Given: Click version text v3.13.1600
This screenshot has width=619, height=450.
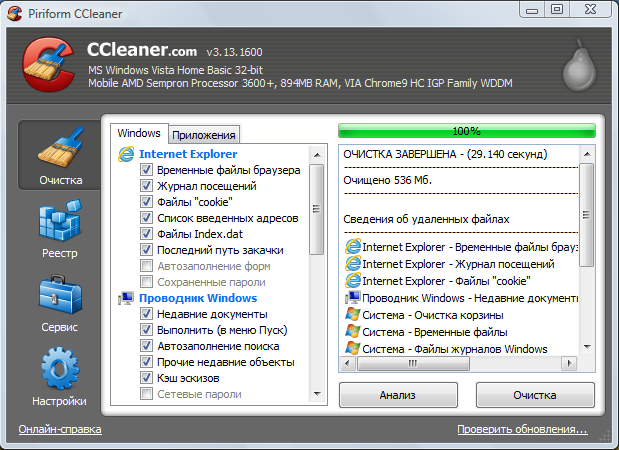Looking at the screenshot, I should pos(234,52).
